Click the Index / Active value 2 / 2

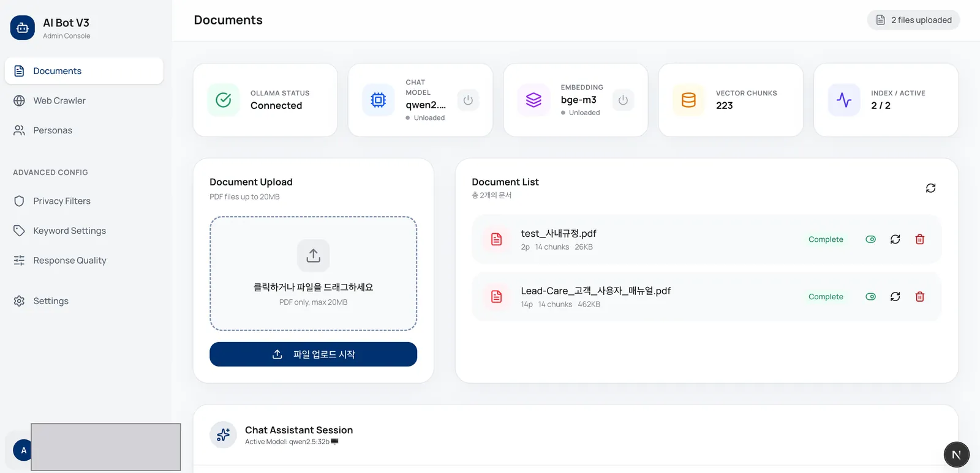pos(881,105)
